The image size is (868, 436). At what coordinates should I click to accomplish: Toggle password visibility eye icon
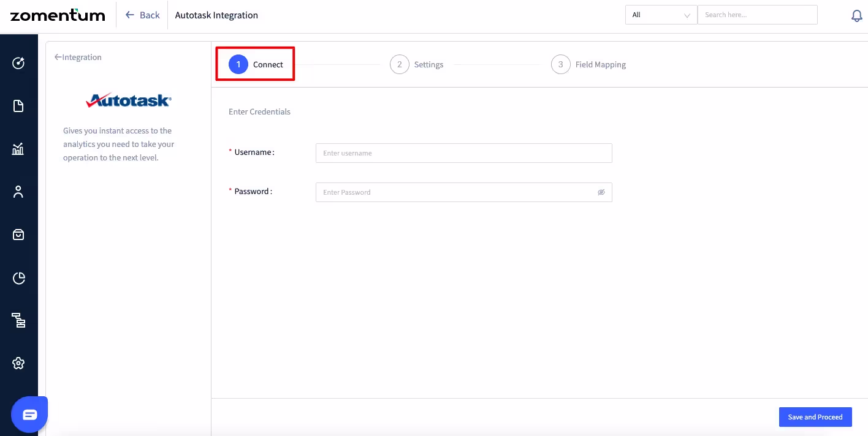[x=601, y=192]
